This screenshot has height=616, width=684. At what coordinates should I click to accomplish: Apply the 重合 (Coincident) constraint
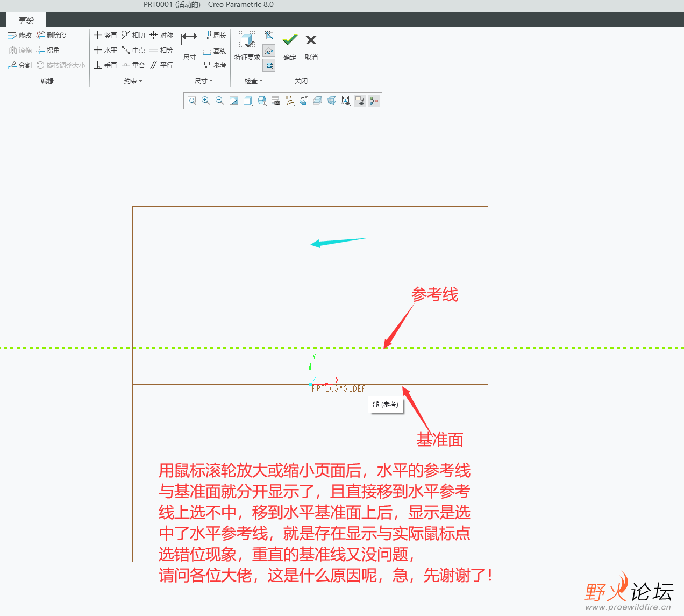tap(133, 66)
